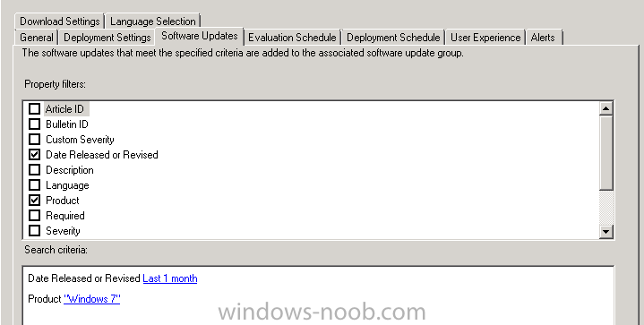Go to the General tab
644x325 pixels.
point(37,38)
